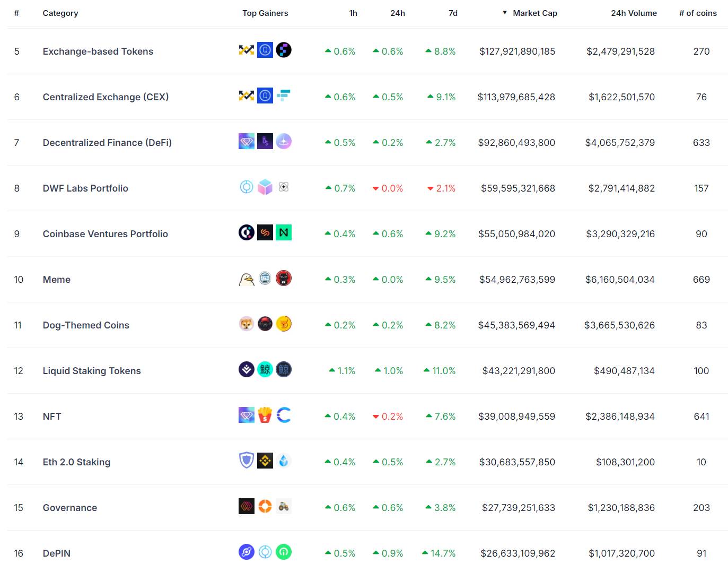Open the Governance category link
This screenshot has height=572, width=728.
coord(70,508)
